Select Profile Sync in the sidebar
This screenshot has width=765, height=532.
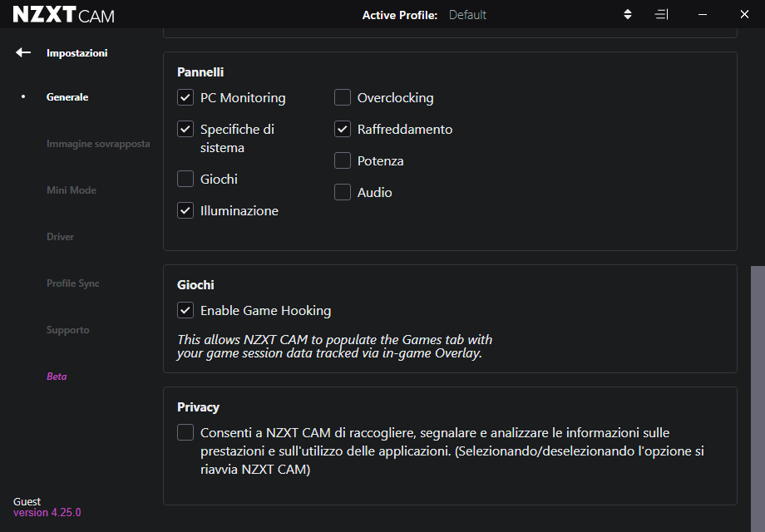point(73,283)
